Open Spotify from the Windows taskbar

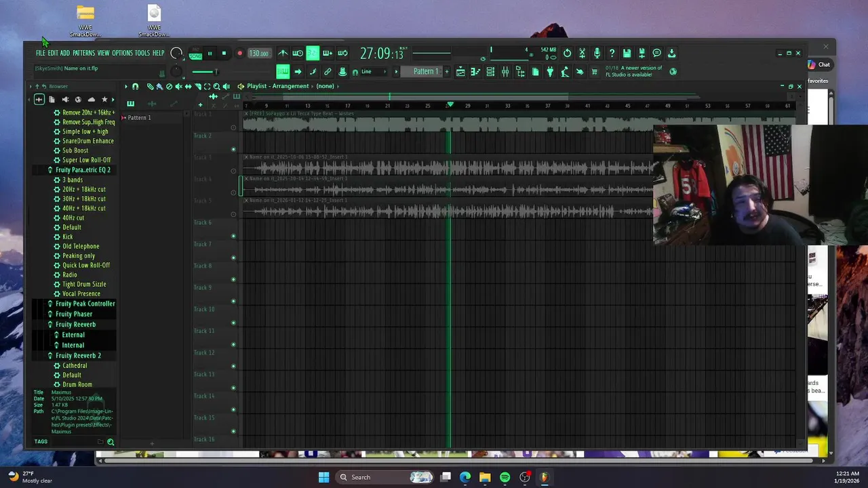(x=505, y=477)
